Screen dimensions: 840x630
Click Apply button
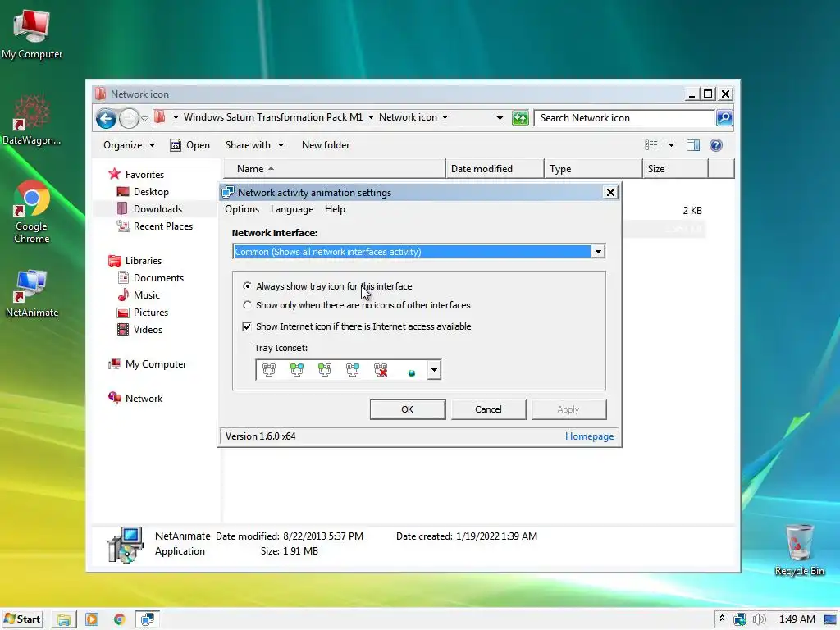568,409
